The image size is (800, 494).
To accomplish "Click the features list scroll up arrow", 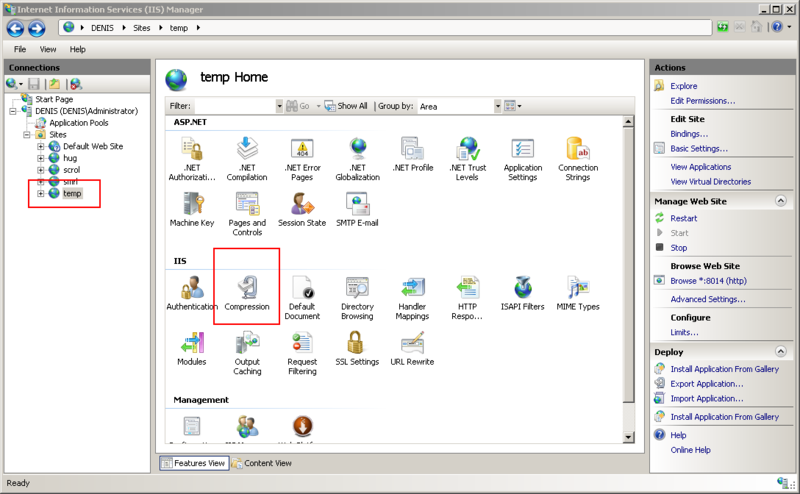I will (x=628, y=121).
